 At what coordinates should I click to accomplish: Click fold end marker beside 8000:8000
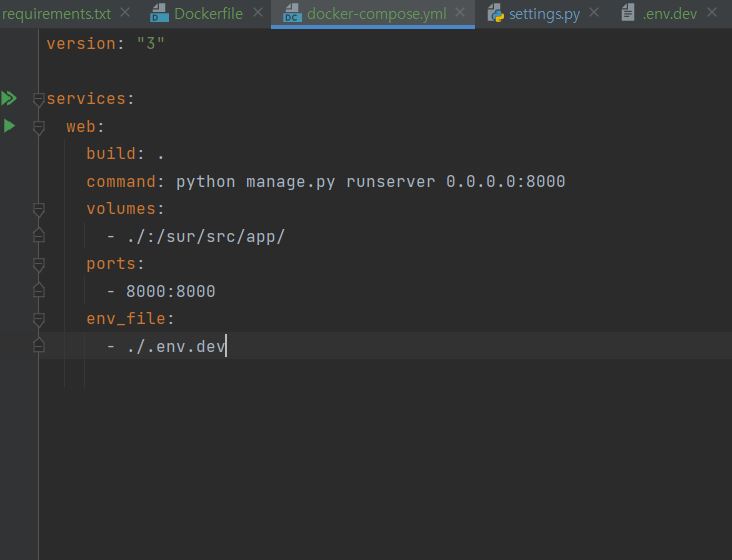click(39, 290)
